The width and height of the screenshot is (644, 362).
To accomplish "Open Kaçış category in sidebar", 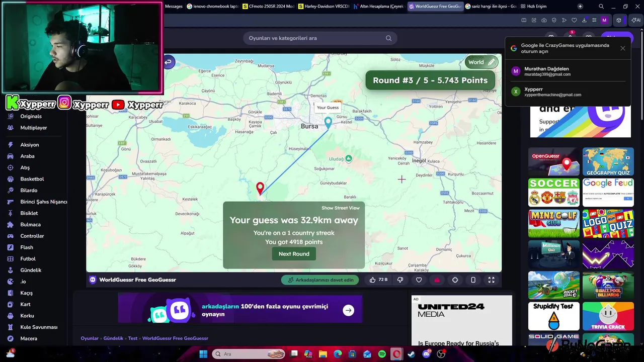I will [26, 293].
